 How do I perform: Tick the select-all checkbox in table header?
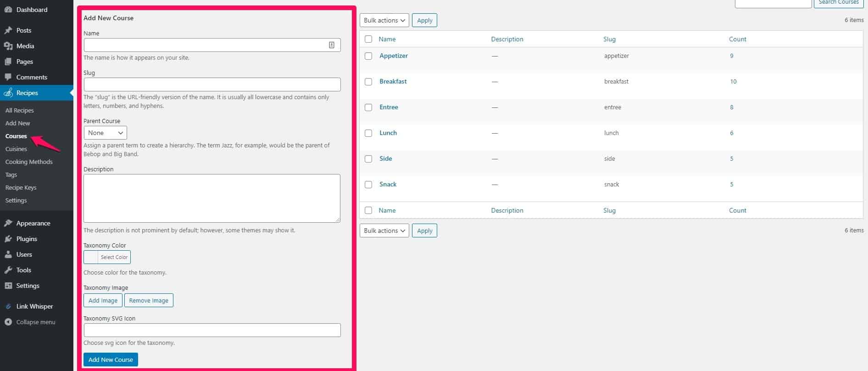tap(368, 39)
